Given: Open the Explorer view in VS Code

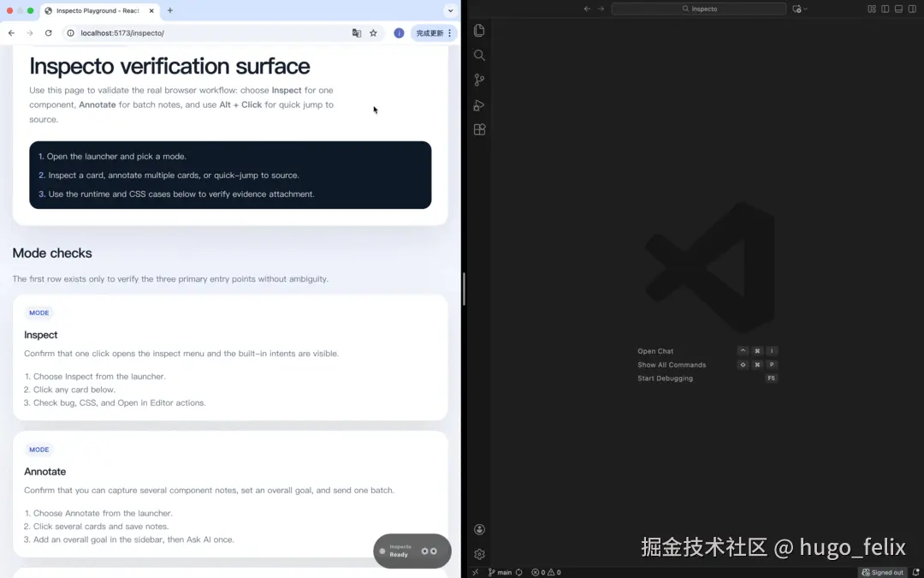Looking at the screenshot, I should (x=479, y=30).
